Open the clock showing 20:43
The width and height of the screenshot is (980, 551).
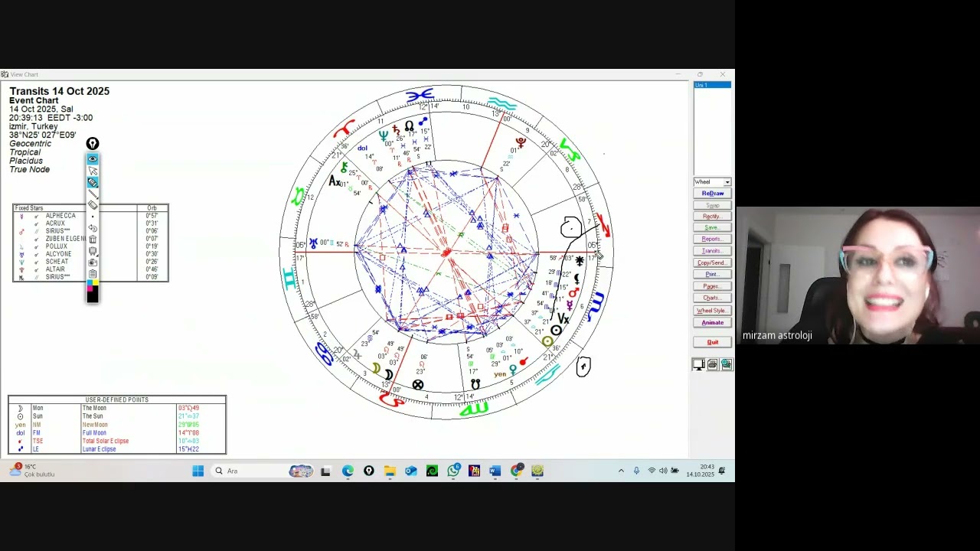[700, 471]
